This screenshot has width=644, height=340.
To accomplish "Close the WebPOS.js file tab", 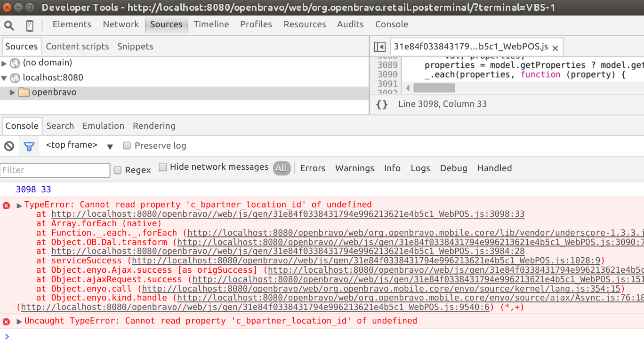I will click(555, 48).
